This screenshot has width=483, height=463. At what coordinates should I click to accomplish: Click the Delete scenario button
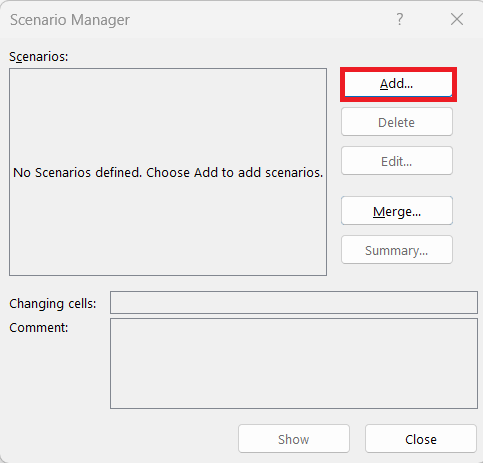(x=397, y=122)
